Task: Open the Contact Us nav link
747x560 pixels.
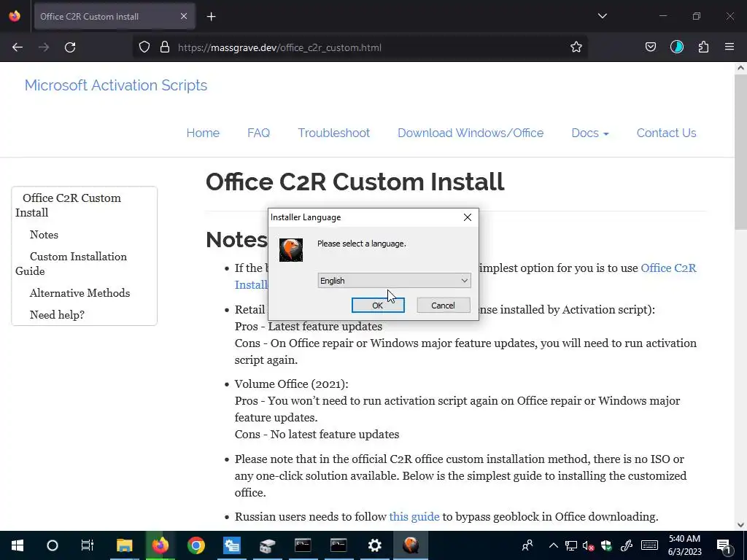Action: (x=667, y=133)
